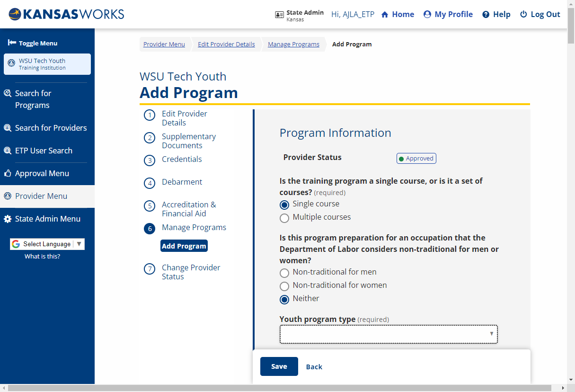Open the Debarment step link
Viewport: 575px width, 392px height.
(182, 182)
